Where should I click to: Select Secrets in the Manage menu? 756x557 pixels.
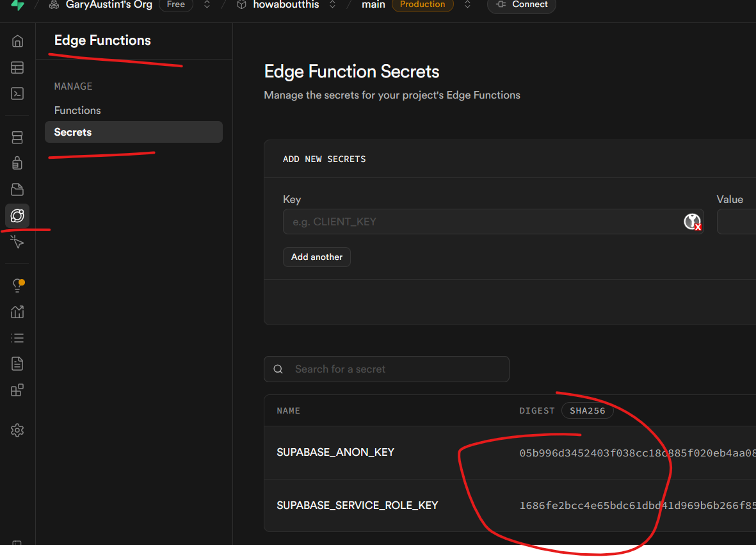tap(73, 132)
